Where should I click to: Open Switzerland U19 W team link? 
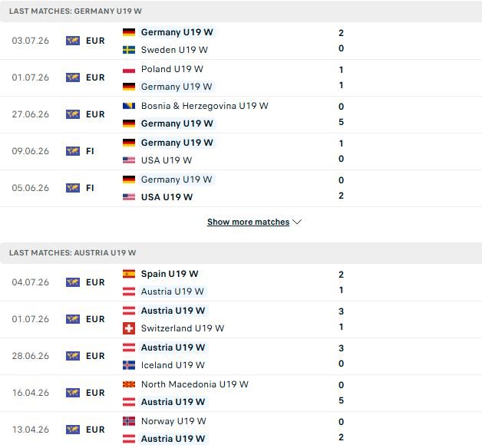pos(183,328)
